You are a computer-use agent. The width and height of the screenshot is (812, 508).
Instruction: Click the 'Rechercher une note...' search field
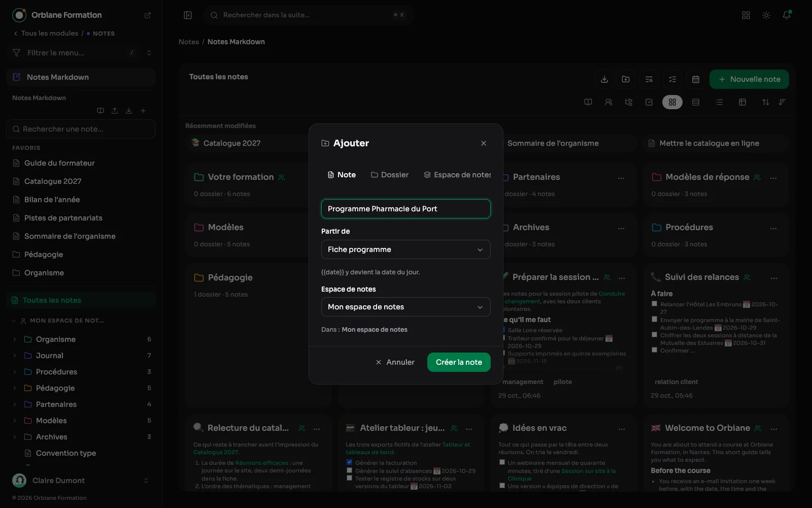[81, 129]
